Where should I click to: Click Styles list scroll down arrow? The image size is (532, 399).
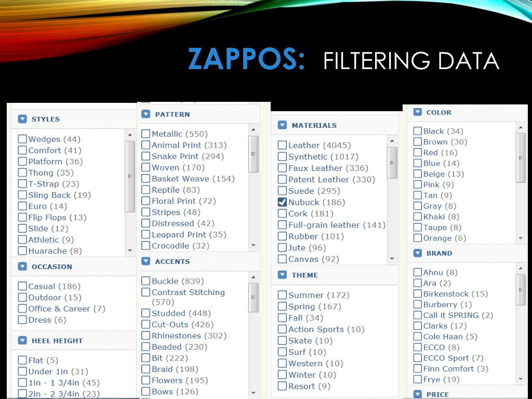[x=130, y=250]
